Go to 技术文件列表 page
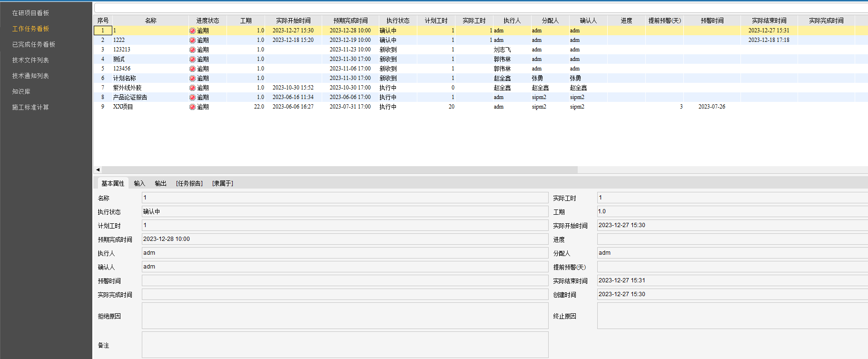Viewport: 868px width, 359px height. point(30,60)
